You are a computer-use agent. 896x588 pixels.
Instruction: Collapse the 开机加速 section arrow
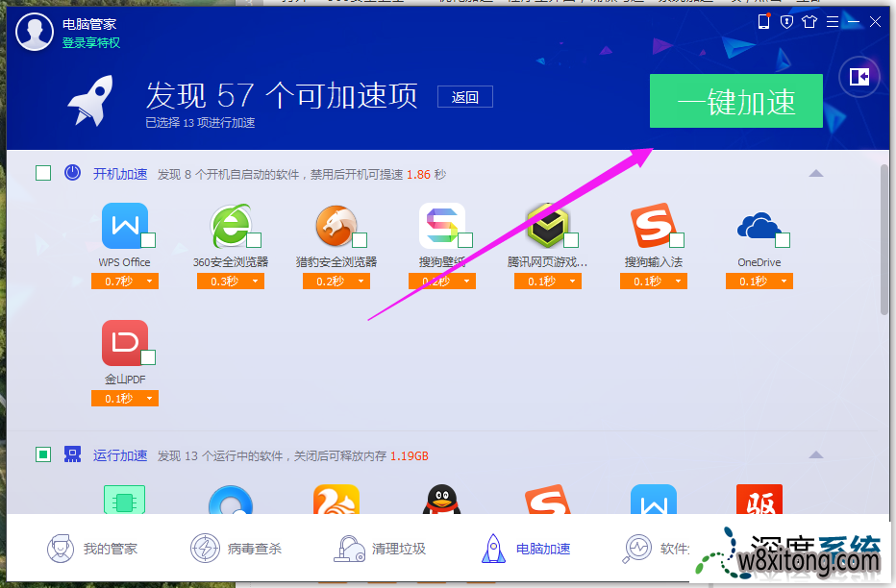tap(815, 174)
